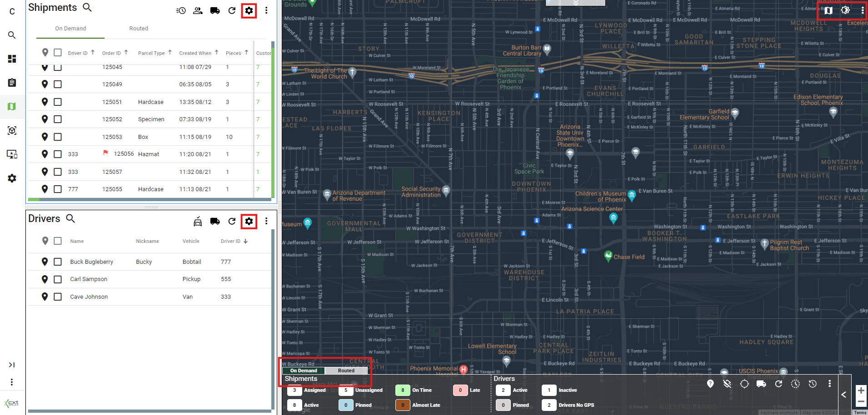Open the dashboard icon in left sidebar
The height and width of the screenshot is (415, 868).
coord(12,59)
